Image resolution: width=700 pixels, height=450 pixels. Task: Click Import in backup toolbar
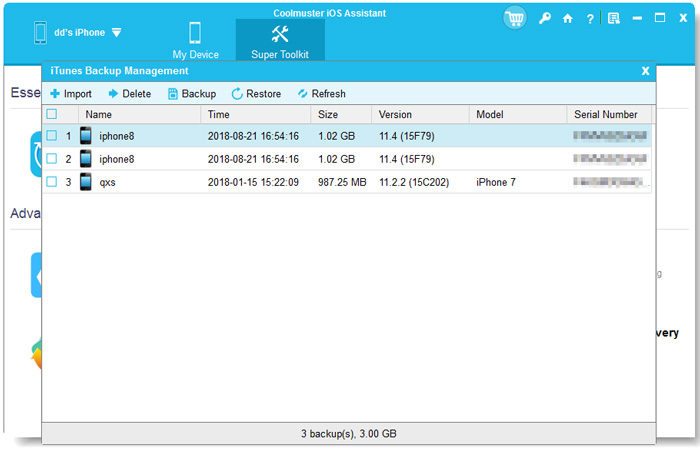71,94
